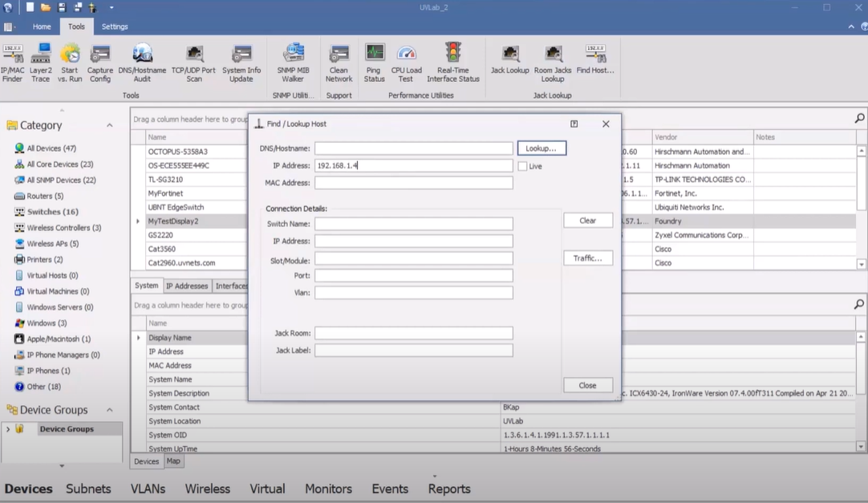This screenshot has height=503, width=868.
Task: Open the Capture Config tool
Action: (x=100, y=63)
